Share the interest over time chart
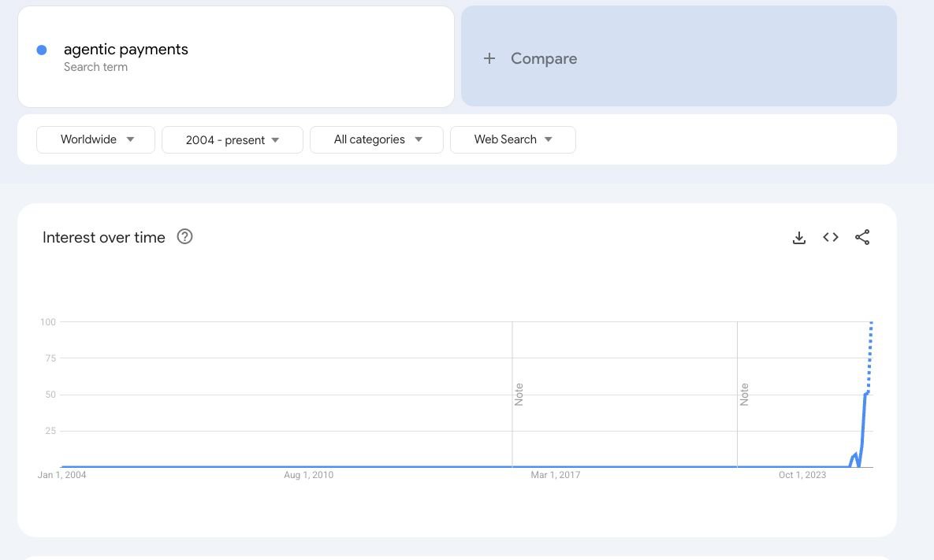 click(862, 237)
